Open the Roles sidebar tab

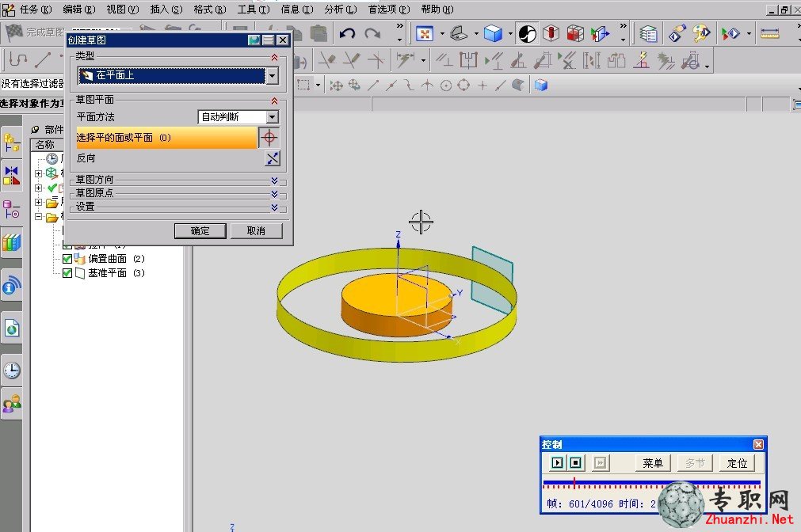pos(11,404)
